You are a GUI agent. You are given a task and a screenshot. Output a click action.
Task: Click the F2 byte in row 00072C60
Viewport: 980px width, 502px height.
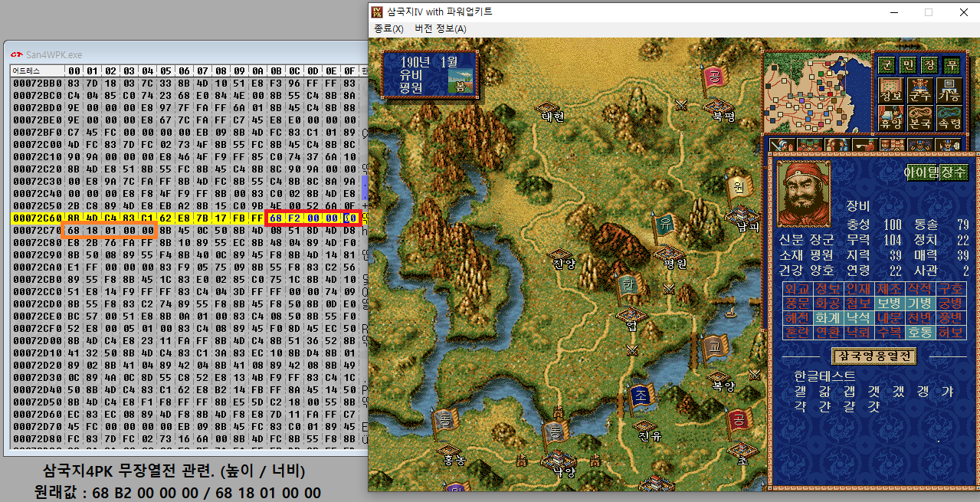[295, 218]
